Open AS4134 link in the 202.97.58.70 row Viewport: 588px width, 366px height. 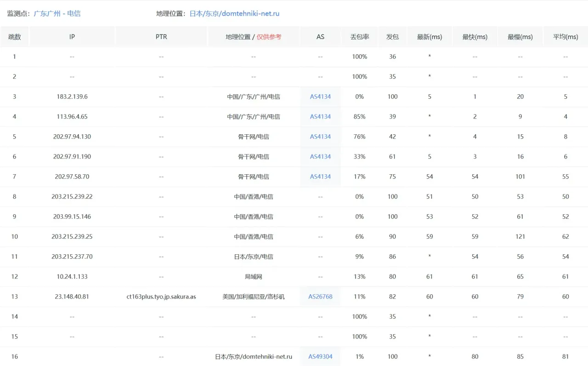pos(320,177)
